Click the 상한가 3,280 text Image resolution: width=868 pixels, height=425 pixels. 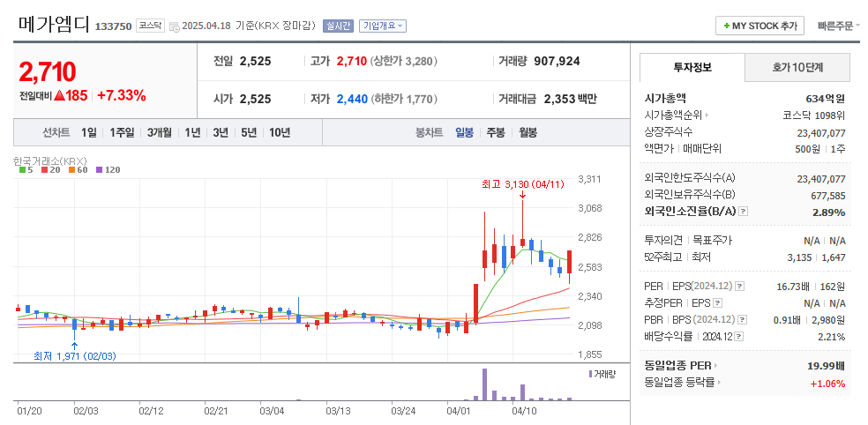pos(404,62)
